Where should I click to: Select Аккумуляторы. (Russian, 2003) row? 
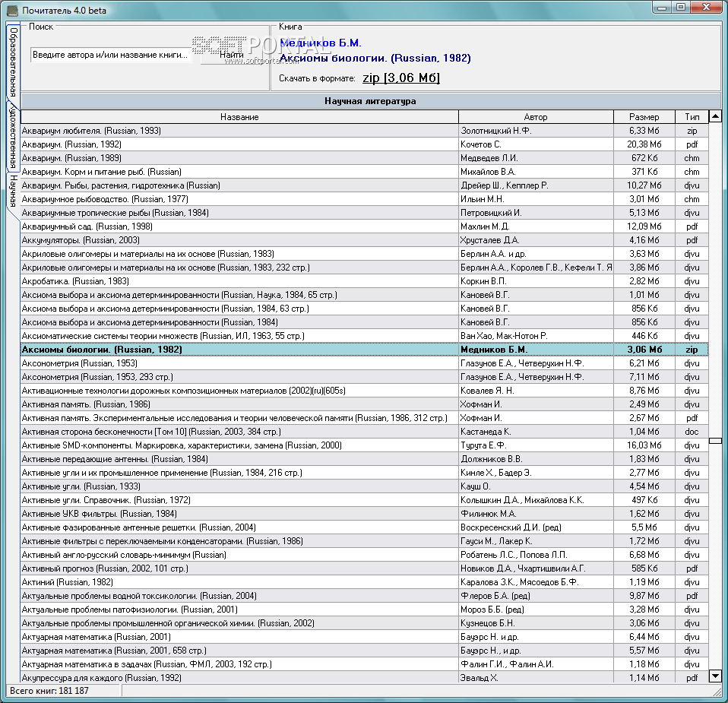click(x=365, y=240)
